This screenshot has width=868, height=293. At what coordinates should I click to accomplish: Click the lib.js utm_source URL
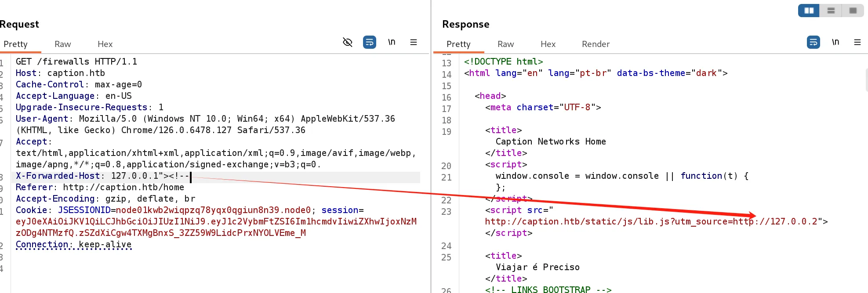click(651, 221)
